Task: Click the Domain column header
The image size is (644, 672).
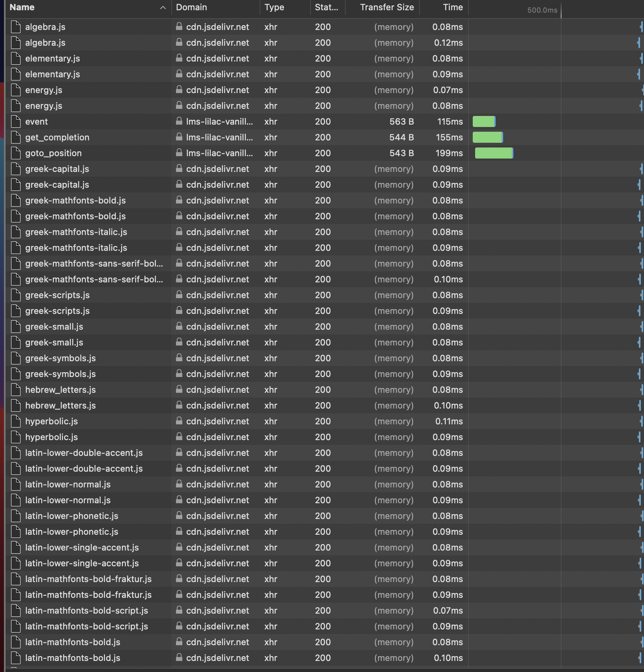Action: [192, 7]
